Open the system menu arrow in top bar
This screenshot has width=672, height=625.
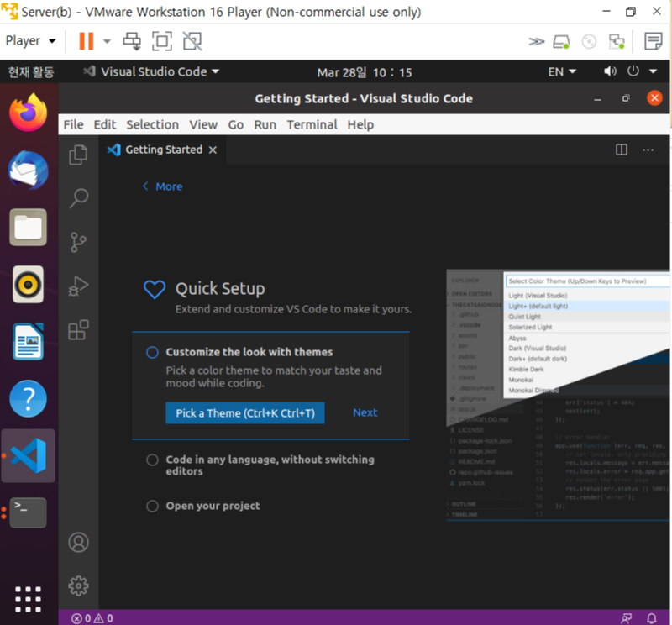point(654,71)
